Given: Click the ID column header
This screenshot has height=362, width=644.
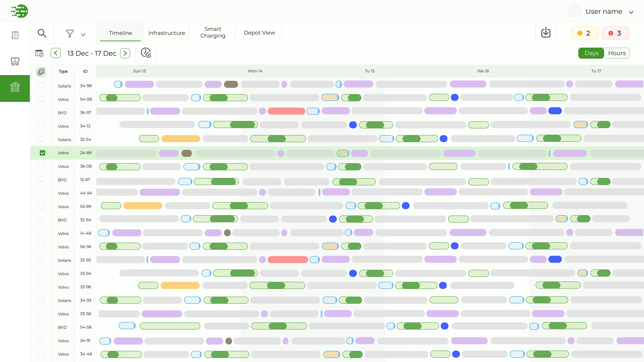Looking at the screenshot, I should (x=85, y=72).
